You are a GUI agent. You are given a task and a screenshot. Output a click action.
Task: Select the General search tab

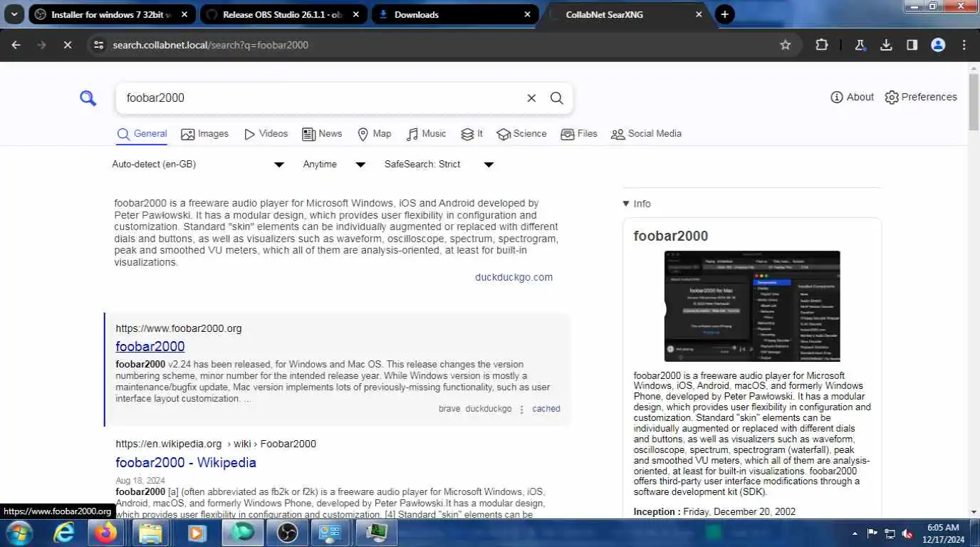[x=142, y=134]
